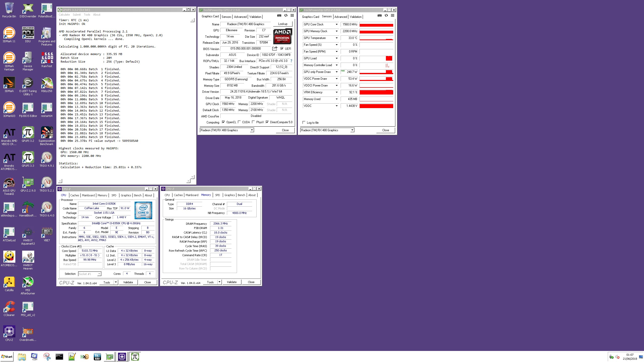The image size is (644, 362).
Task: Open the VRM Efficiency sensor dropdown
Action: [337, 92]
